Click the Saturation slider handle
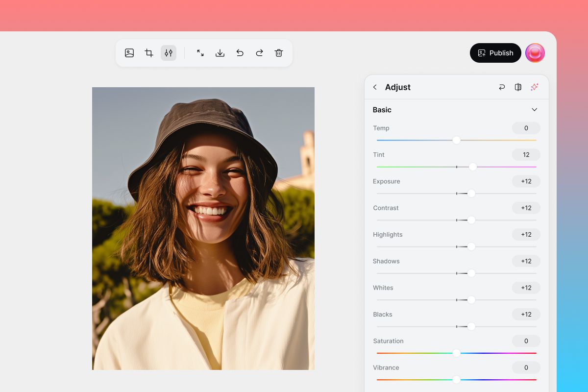The height and width of the screenshot is (392, 588). (457, 353)
